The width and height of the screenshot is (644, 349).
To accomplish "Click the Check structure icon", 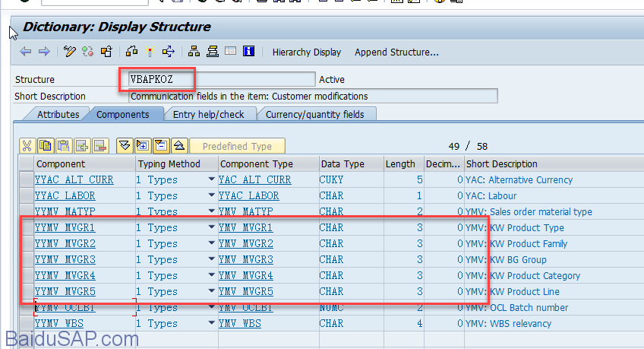I will (x=132, y=52).
